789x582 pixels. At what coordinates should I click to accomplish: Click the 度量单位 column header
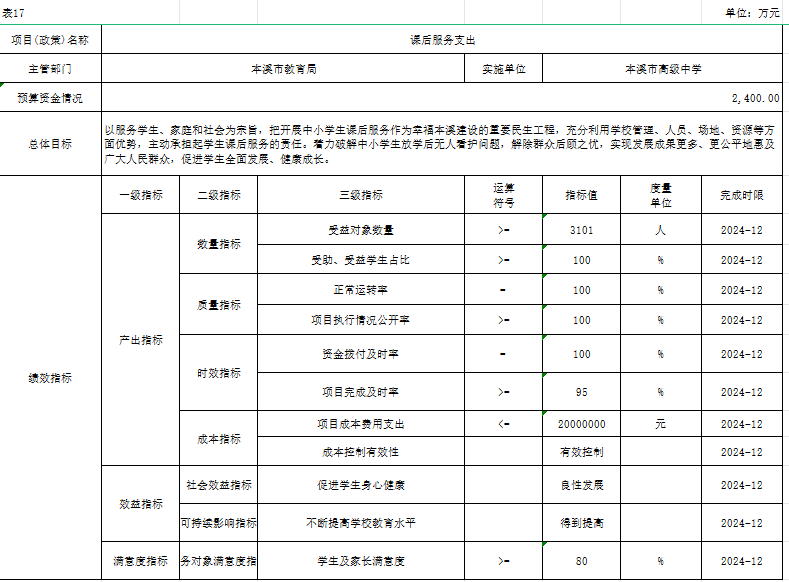[x=661, y=195]
